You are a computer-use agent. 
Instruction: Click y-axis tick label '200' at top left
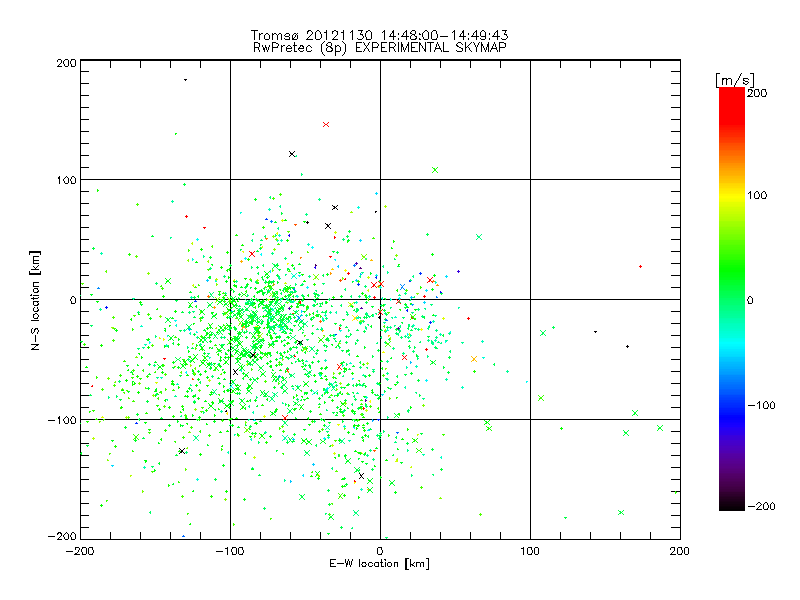pos(66,63)
